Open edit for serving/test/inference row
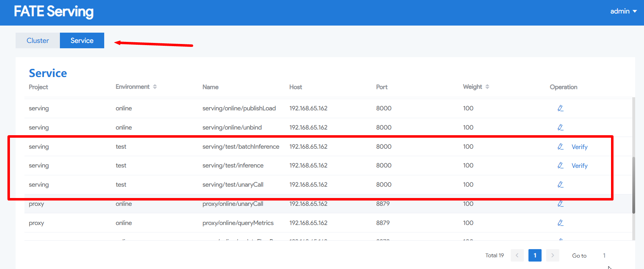Viewport: 644px width, 269px height. (x=560, y=165)
